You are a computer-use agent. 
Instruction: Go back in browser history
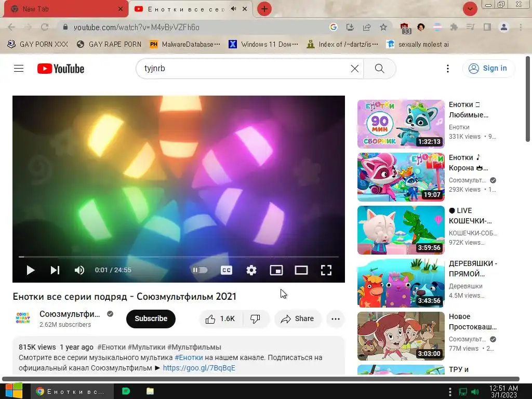tap(11, 27)
